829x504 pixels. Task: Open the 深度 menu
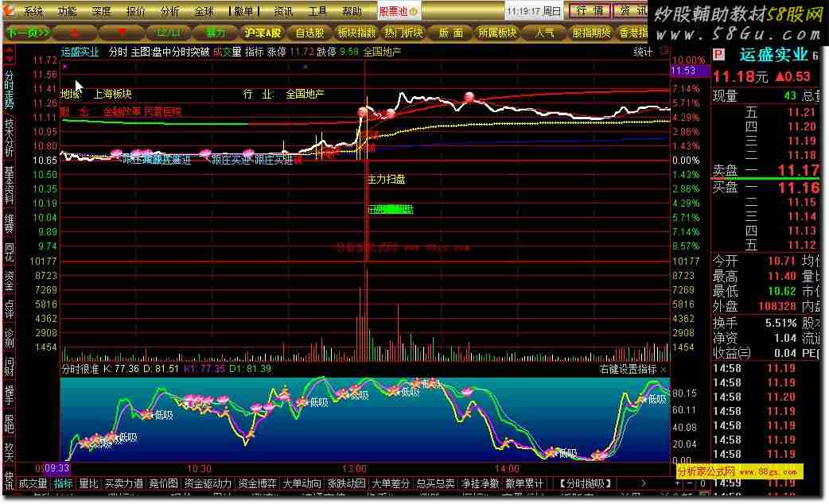coord(101,10)
